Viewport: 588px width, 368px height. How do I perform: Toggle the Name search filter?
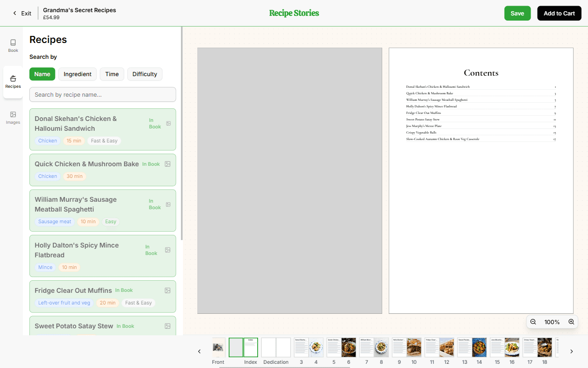click(x=42, y=74)
